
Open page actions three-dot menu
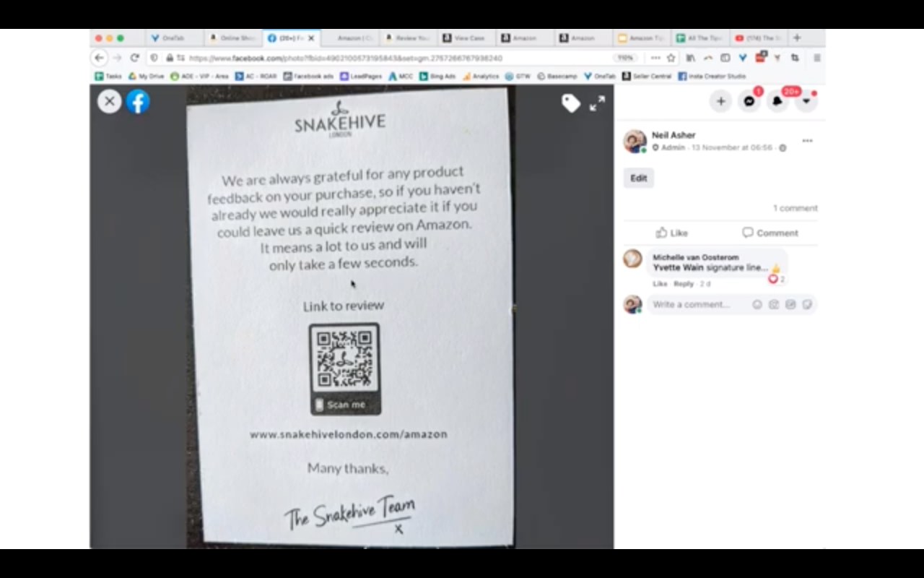(655, 58)
